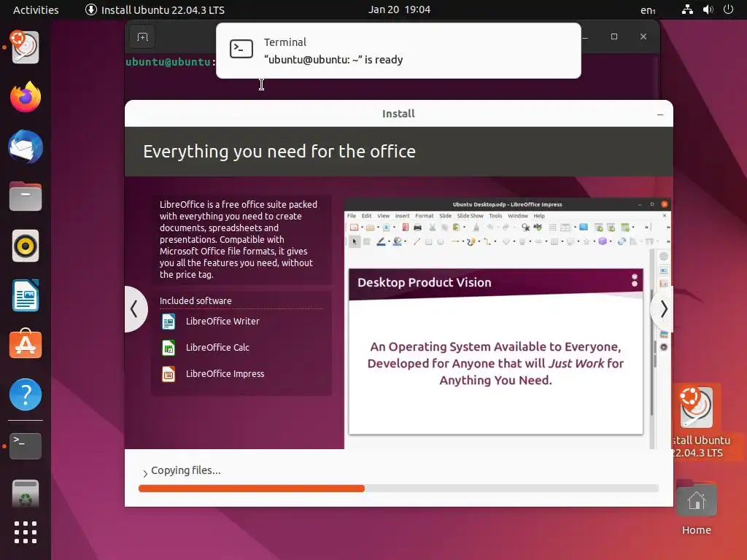Open Ubuntu Software from the dock
This screenshot has height=560, width=747.
click(x=26, y=344)
